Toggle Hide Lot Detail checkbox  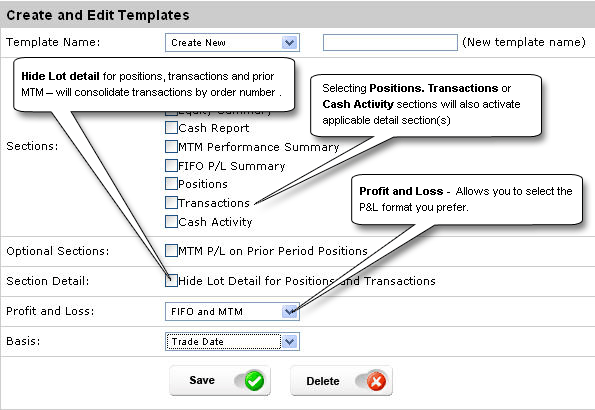171,281
